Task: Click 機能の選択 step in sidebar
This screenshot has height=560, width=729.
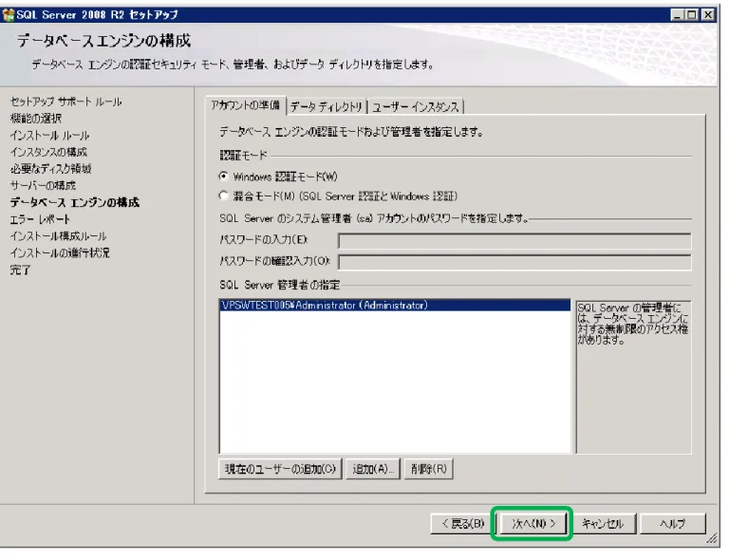Action: (36, 119)
